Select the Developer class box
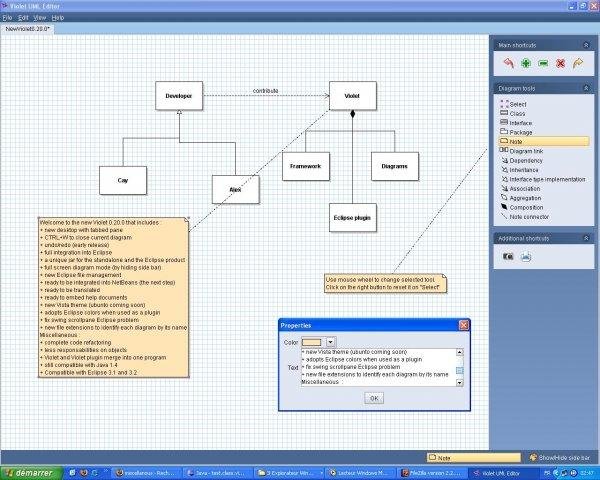The image size is (600, 480). 179,96
